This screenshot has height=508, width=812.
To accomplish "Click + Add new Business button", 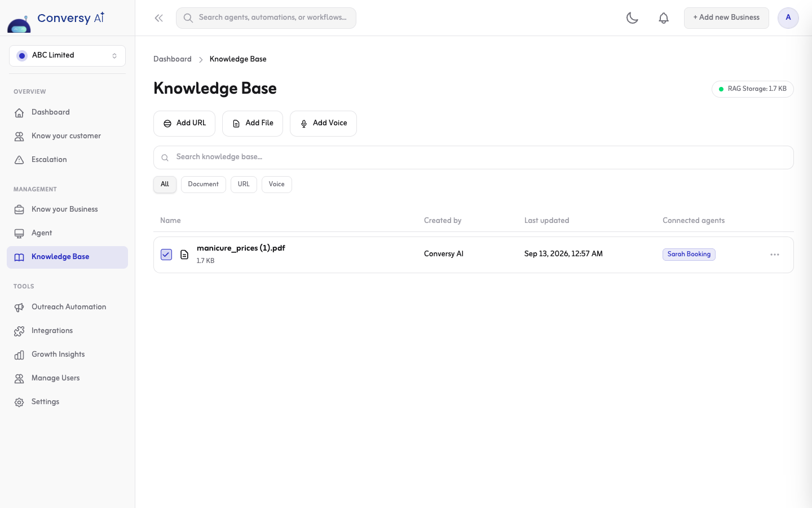I will click(x=726, y=18).
